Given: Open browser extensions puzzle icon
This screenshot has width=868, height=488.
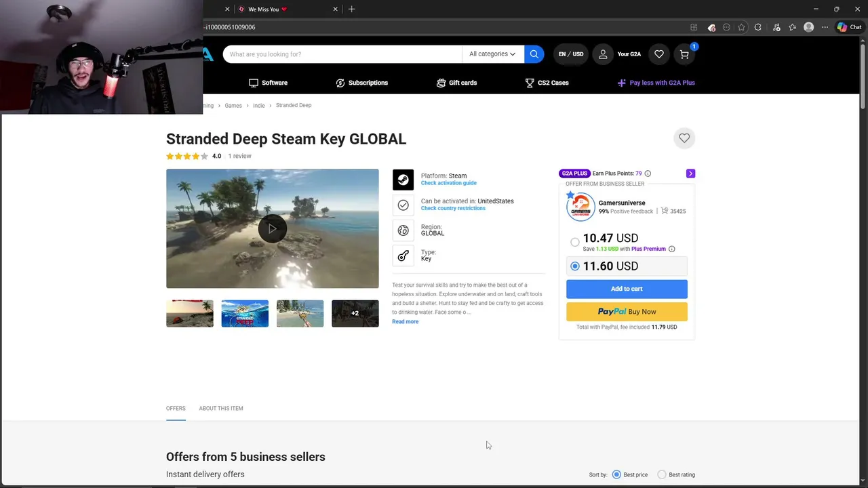Looking at the screenshot, I should pyautogui.click(x=757, y=27).
